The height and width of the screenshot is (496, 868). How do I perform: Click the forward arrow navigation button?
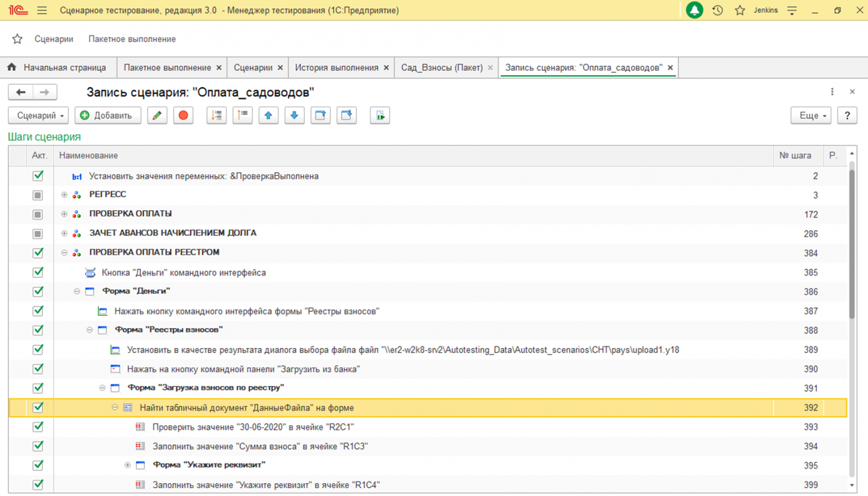pos(45,92)
